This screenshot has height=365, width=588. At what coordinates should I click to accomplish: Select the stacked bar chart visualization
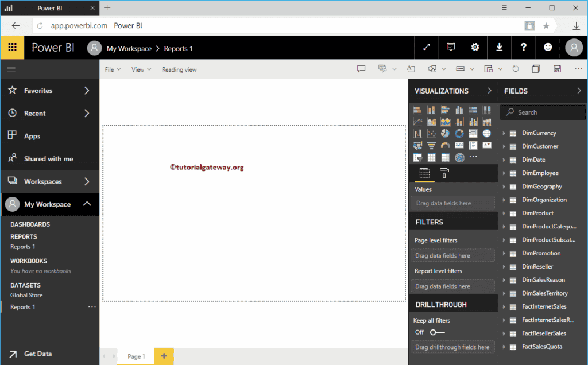point(417,110)
